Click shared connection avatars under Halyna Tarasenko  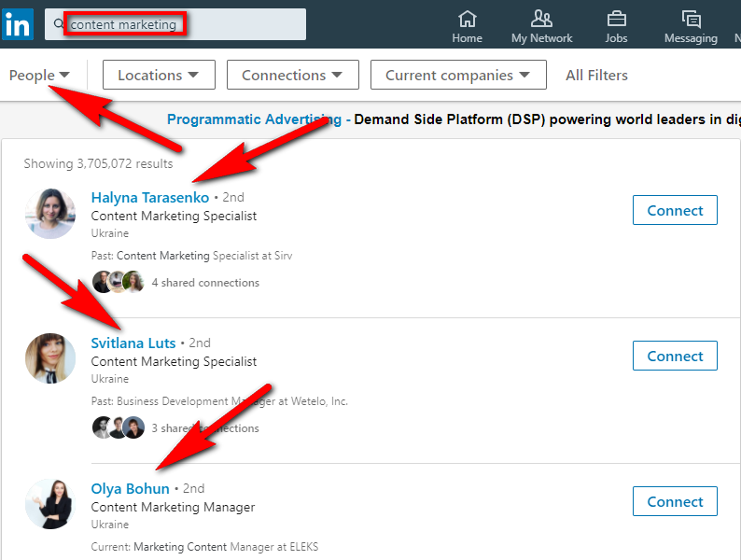click(x=119, y=282)
